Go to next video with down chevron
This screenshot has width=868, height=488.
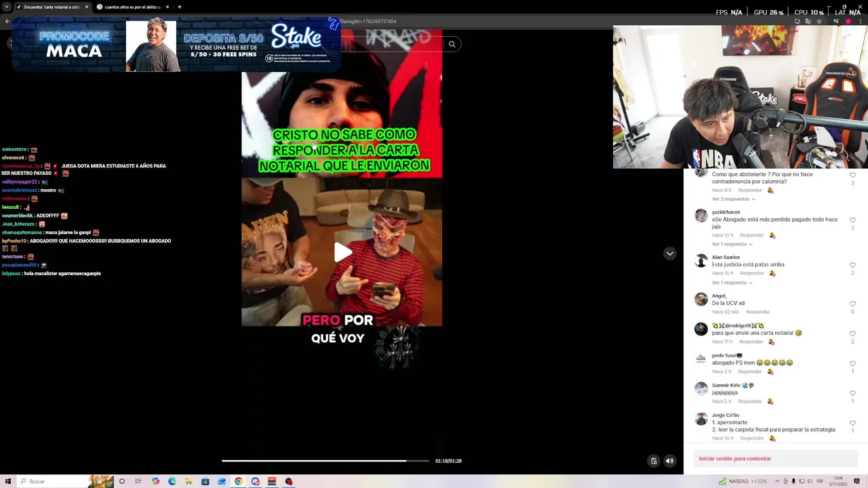669,253
